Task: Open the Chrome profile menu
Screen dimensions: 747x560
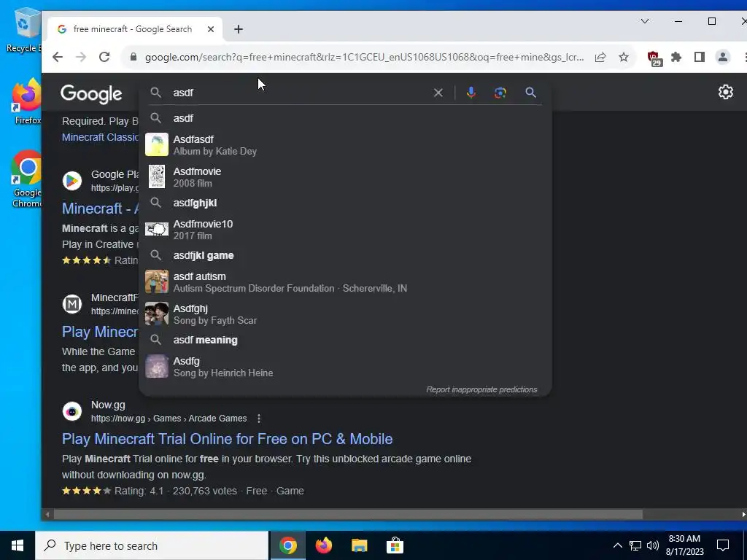Action: (723, 57)
